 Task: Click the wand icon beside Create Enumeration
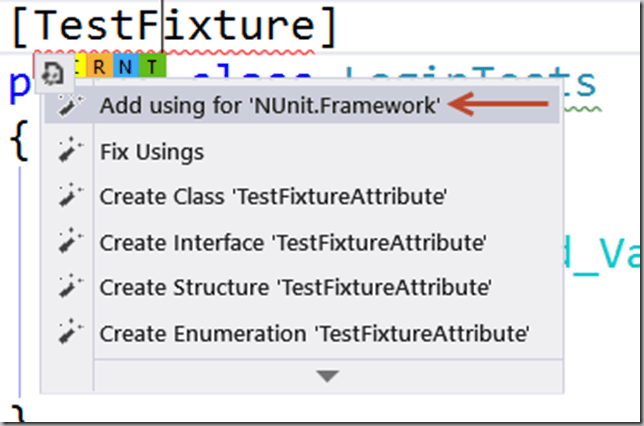click(x=68, y=331)
